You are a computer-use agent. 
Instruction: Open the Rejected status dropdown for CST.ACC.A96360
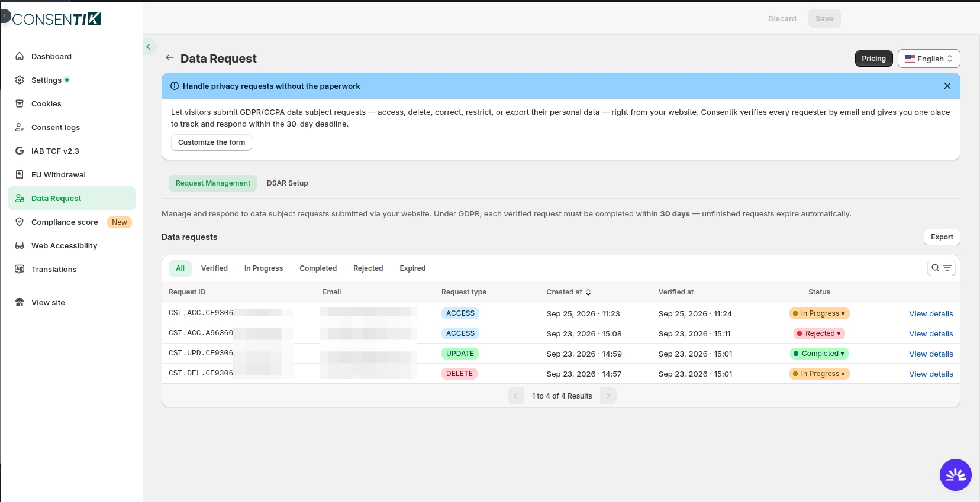click(820, 334)
